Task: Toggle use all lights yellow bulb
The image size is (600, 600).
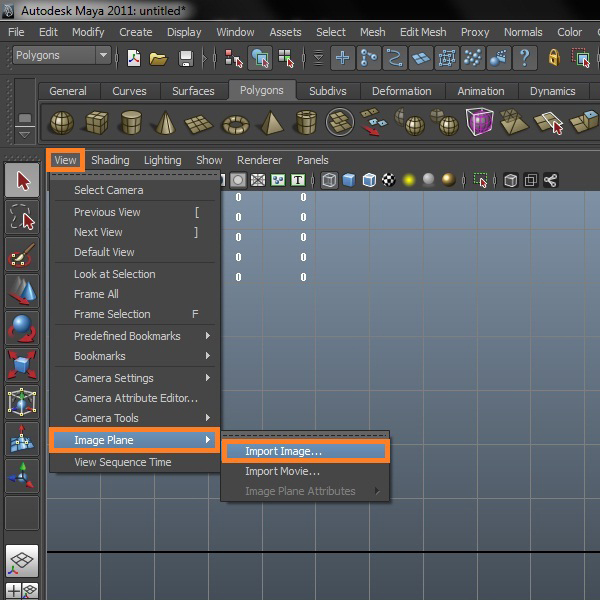Action: 409,180
